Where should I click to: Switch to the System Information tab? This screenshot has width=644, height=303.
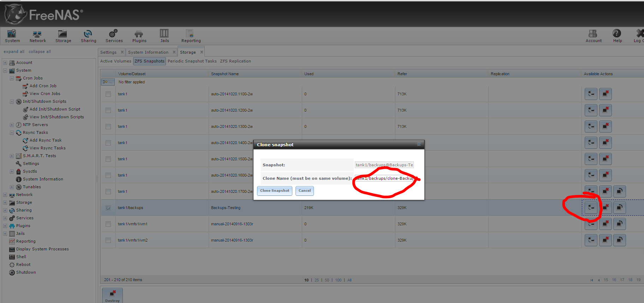tap(148, 52)
